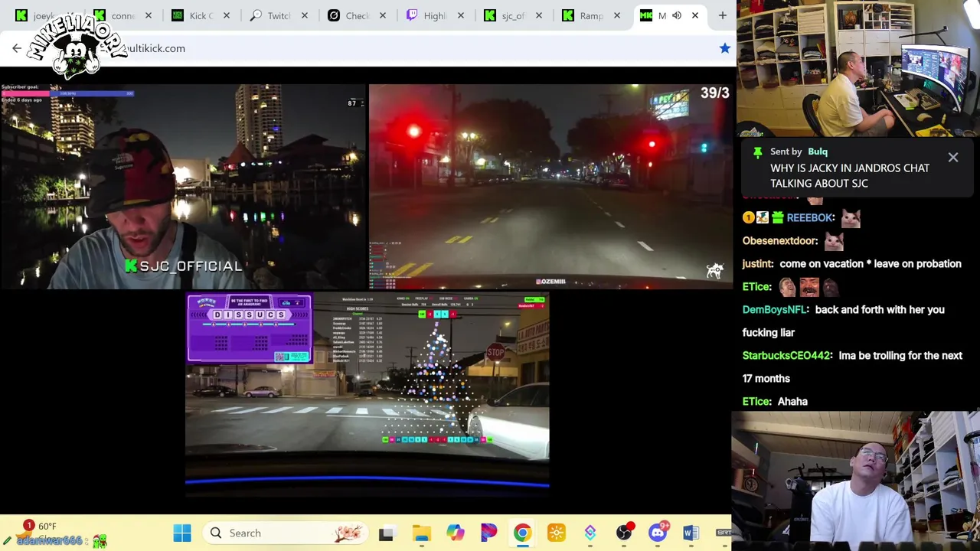Screen dimensions: 980x551
Task: Open a new browser tab with plus
Action: point(722,15)
